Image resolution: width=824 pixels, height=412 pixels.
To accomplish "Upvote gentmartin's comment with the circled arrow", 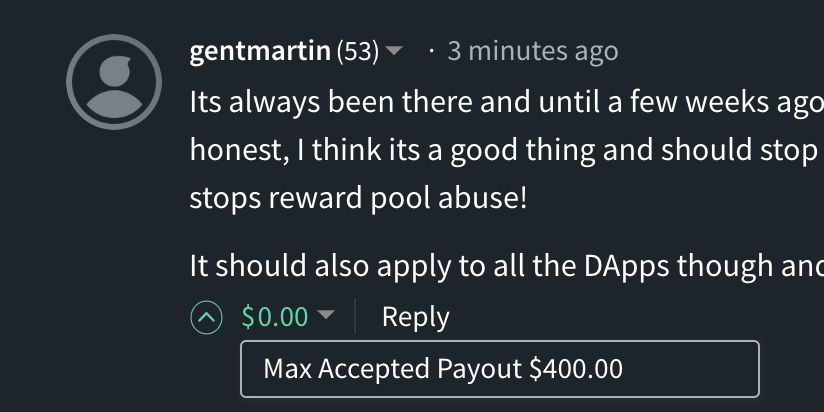I will coord(206,317).
